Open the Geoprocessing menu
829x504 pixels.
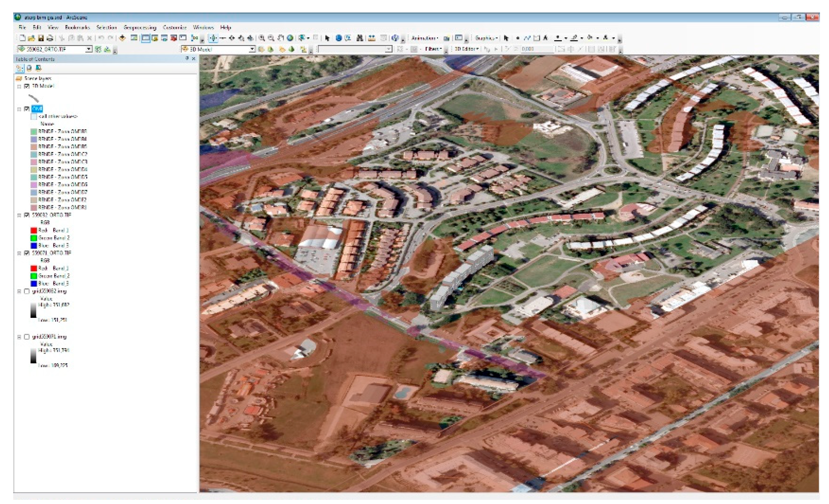140,27
